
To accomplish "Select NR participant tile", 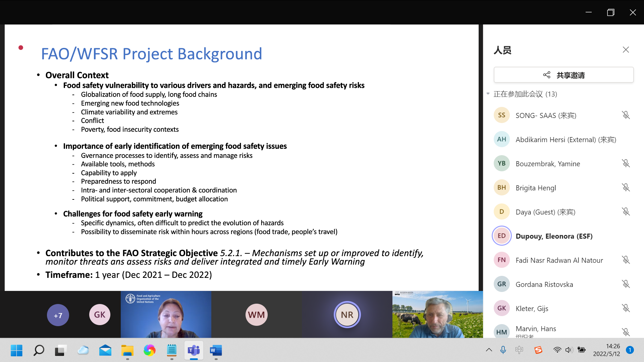I will point(347,314).
